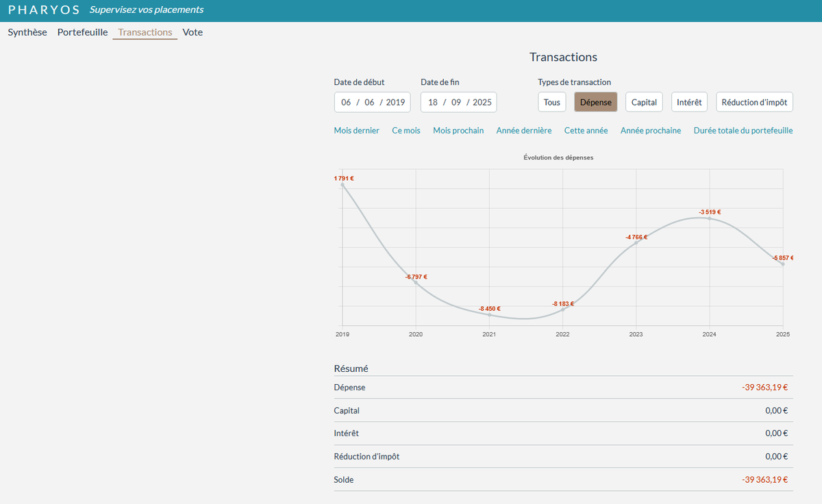
Task: Choose the Ce mois period link
Action: coord(406,130)
